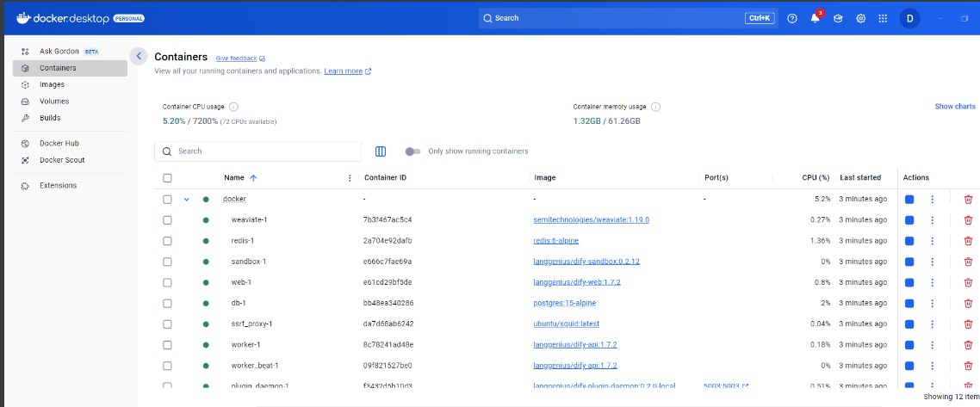
Task: Check the weaviate-1 row checkbox
Action: (167, 219)
